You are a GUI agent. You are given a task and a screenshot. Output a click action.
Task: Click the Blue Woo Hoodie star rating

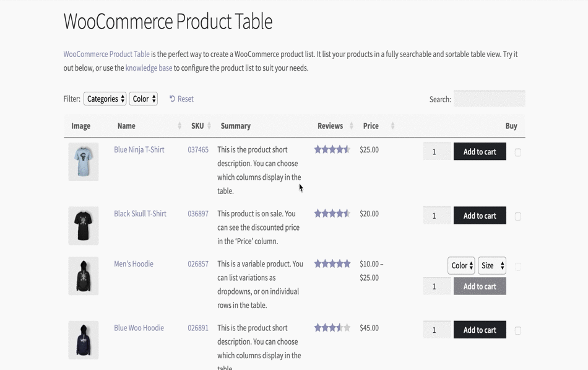tap(332, 327)
